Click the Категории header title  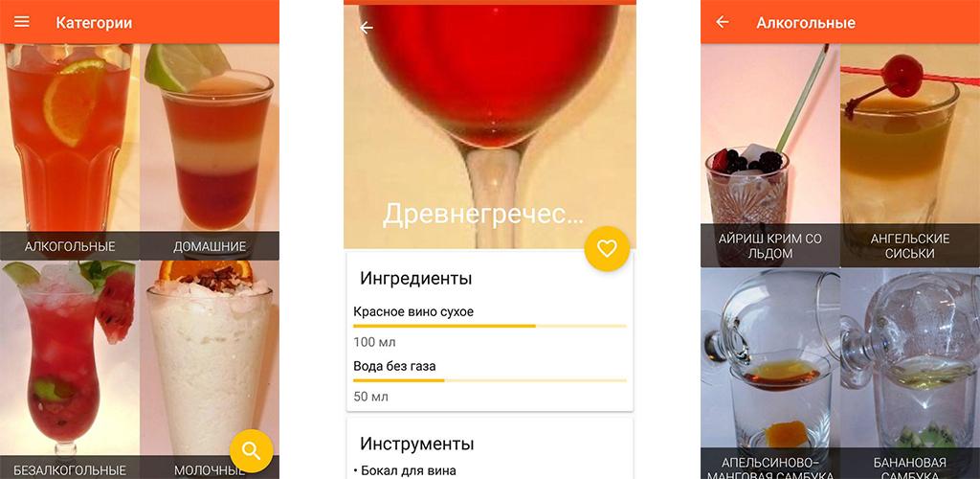tap(94, 23)
